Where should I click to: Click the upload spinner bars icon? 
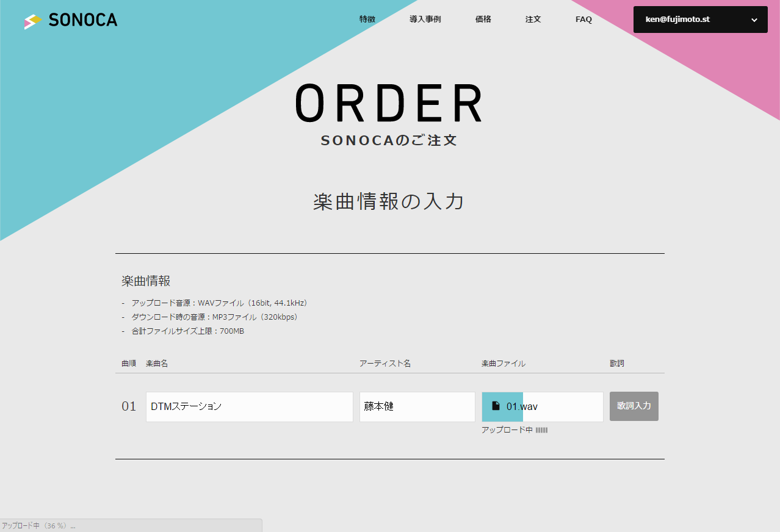pos(542,430)
